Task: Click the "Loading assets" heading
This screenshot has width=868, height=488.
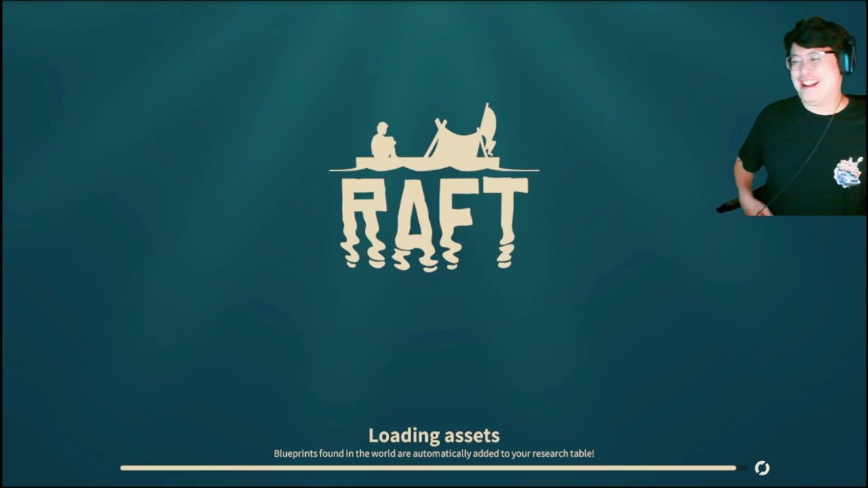Action: (434, 435)
